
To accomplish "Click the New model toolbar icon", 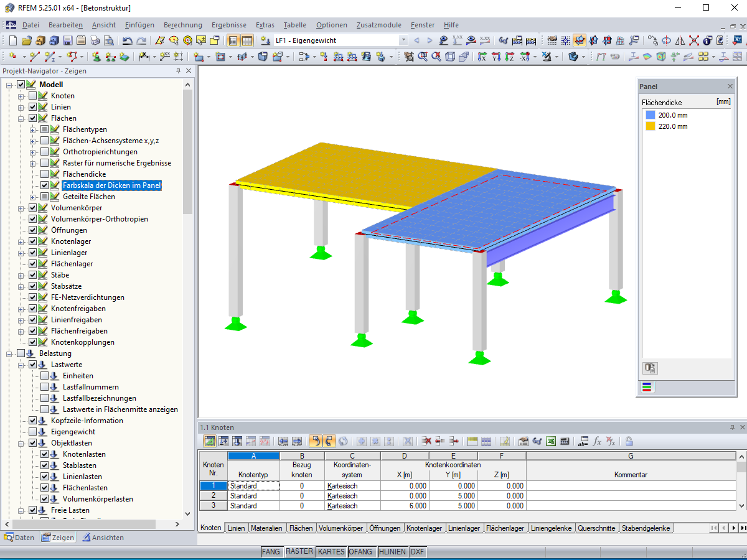I will point(12,40).
